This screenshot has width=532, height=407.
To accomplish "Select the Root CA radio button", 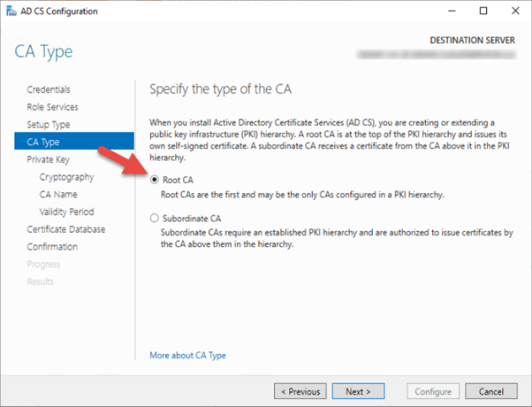I will pyautogui.click(x=155, y=180).
